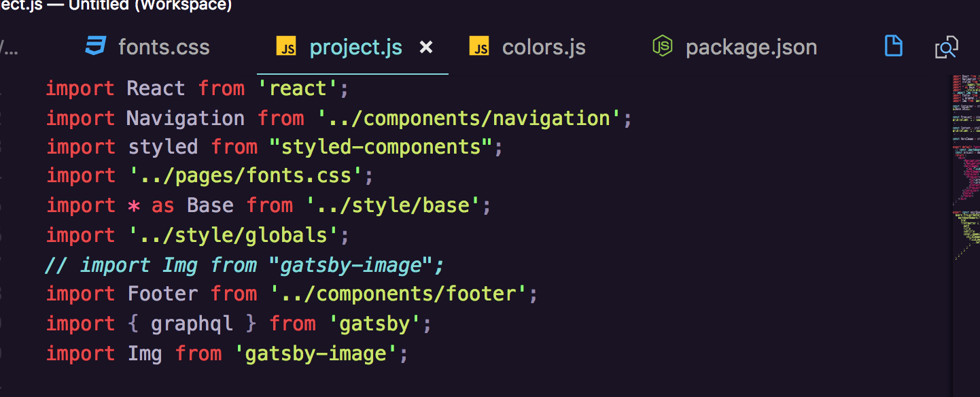This screenshot has height=397, width=980.
Task: Open the package.json tab
Action: click(x=751, y=46)
